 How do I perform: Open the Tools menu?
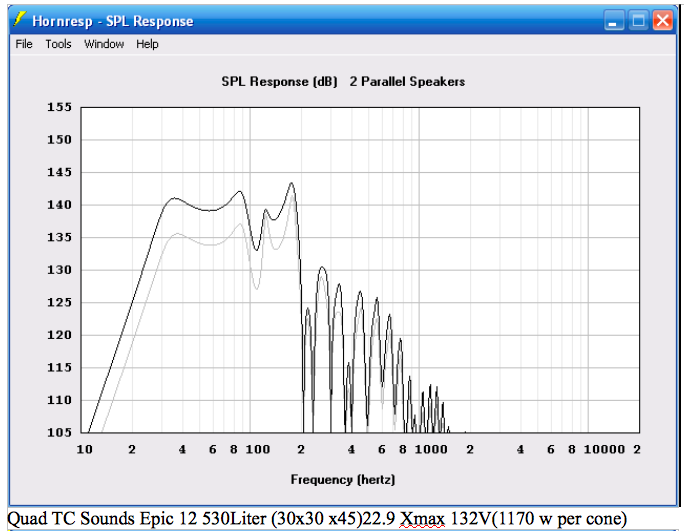[58, 44]
